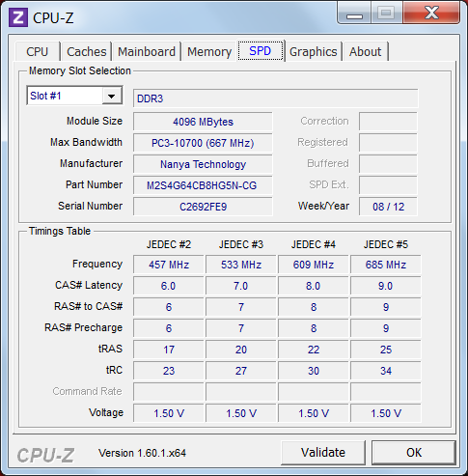Open the Graphics tab

[314, 51]
